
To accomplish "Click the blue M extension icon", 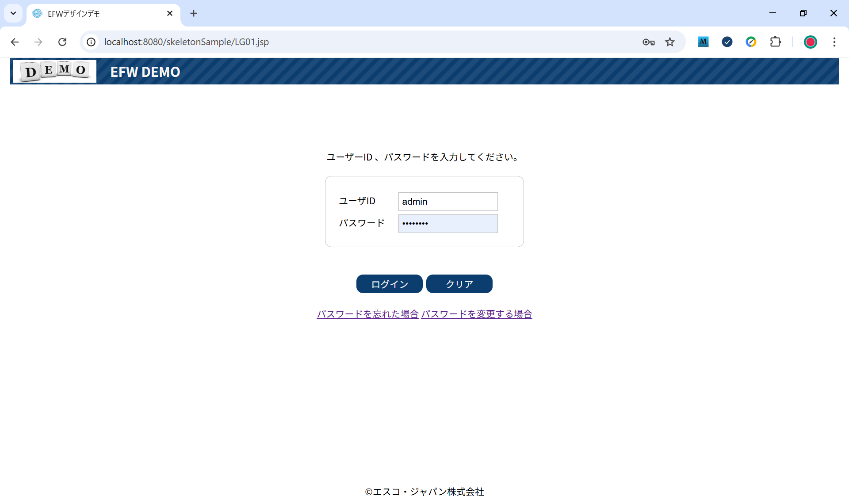I will click(703, 42).
